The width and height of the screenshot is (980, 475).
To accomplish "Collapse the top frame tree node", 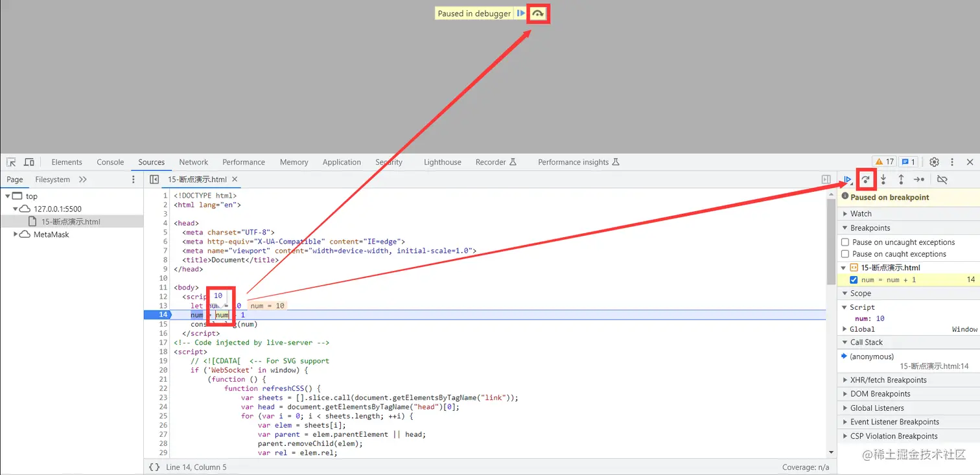I will (x=8, y=196).
